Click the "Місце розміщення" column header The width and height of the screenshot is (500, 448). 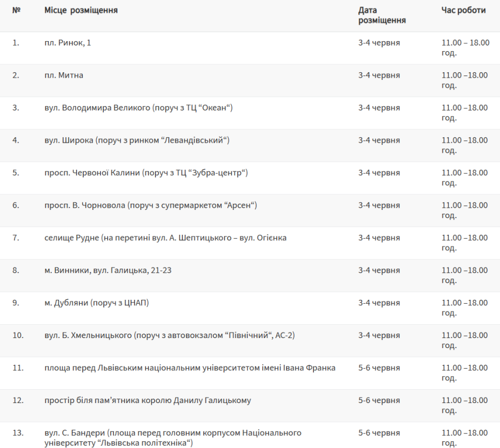[81, 10]
